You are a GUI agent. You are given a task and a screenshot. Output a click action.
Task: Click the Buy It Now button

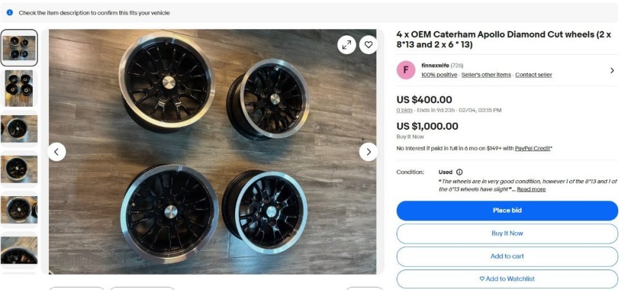pos(507,233)
